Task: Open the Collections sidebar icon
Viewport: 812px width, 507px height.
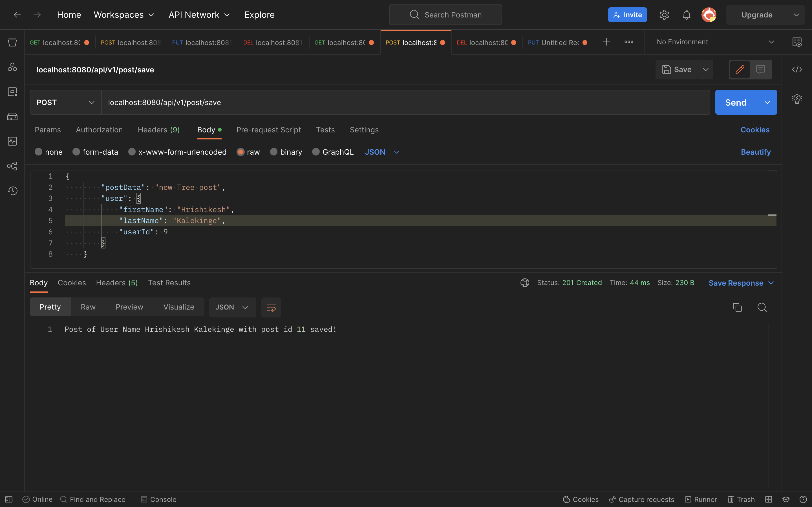Action: point(12,42)
